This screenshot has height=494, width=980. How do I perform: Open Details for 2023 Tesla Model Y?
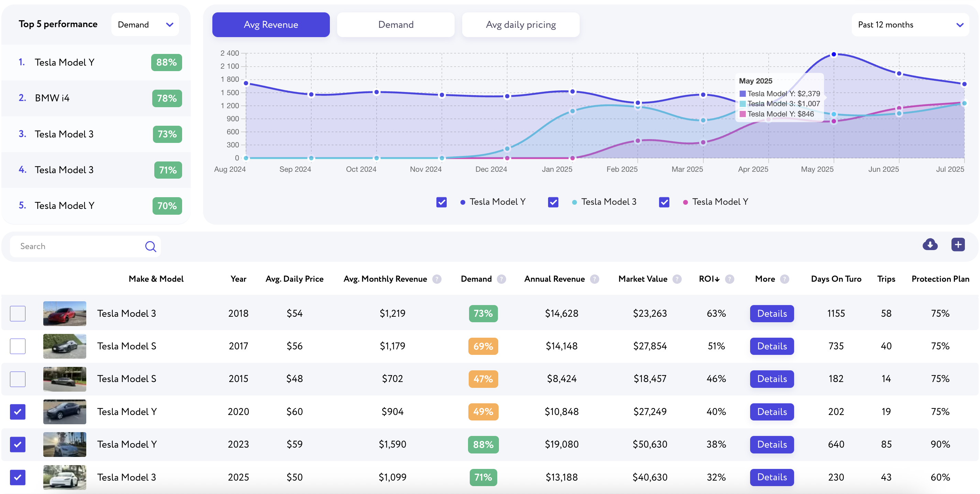[x=772, y=445]
